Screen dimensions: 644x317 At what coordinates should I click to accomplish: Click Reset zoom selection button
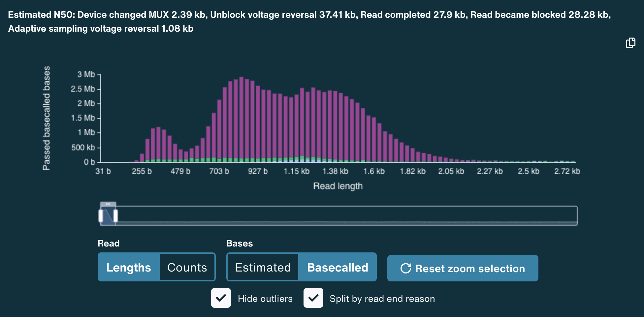tap(463, 268)
